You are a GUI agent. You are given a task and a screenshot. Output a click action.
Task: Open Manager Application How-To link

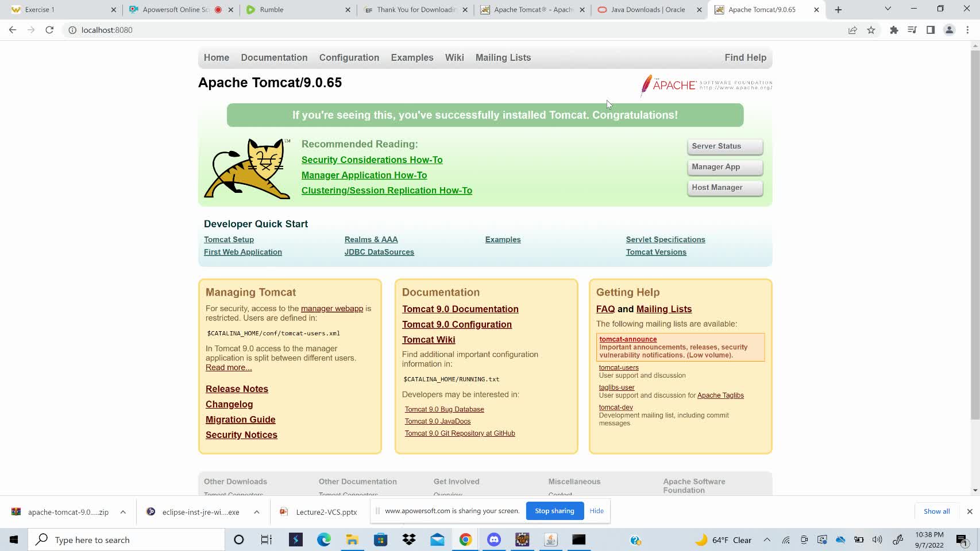point(364,176)
